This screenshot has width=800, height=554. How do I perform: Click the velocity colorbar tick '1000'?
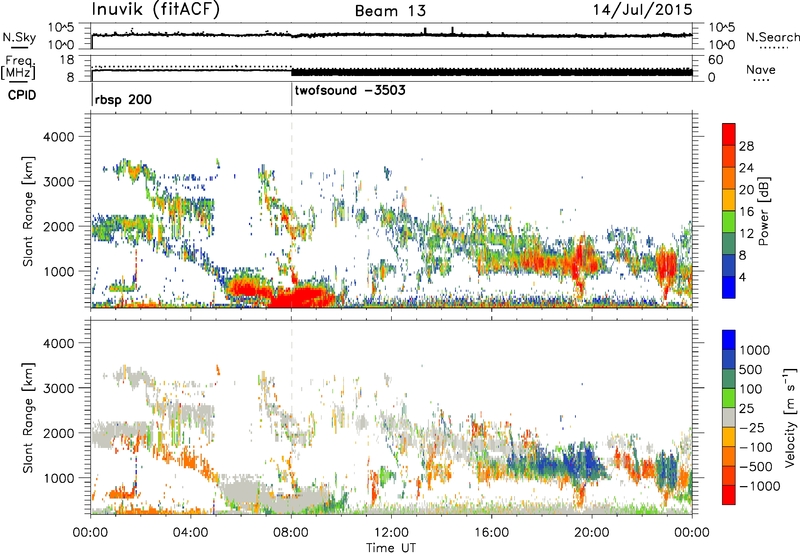click(x=755, y=350)
